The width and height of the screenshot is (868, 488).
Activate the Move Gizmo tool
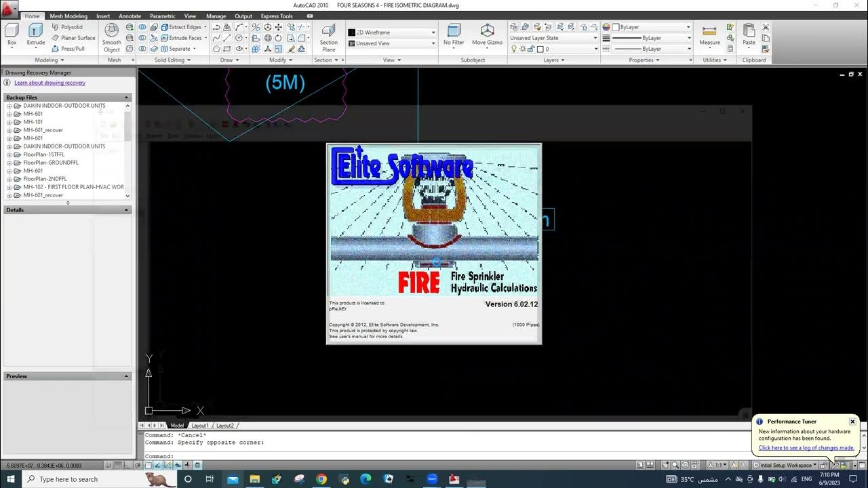487,34
